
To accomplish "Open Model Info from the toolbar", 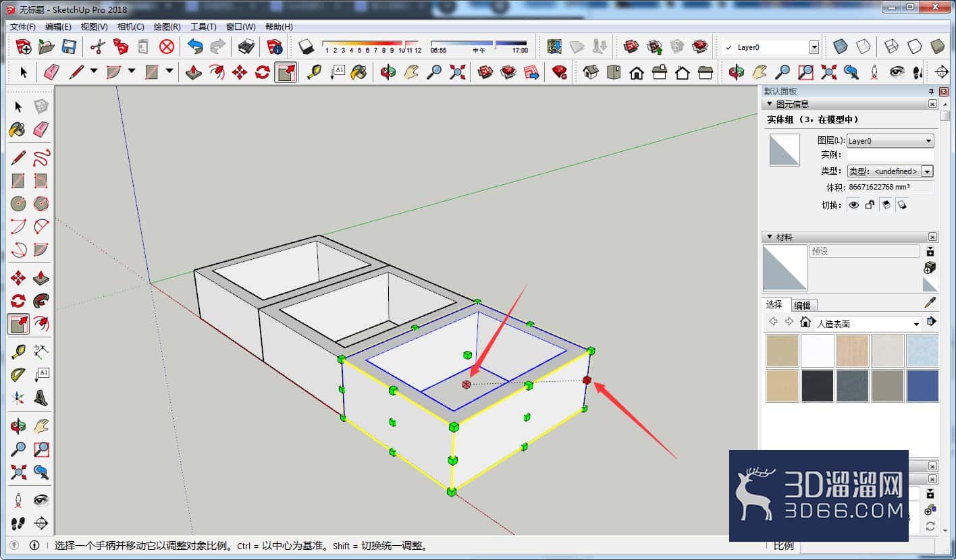I will (x=275, y=47).
